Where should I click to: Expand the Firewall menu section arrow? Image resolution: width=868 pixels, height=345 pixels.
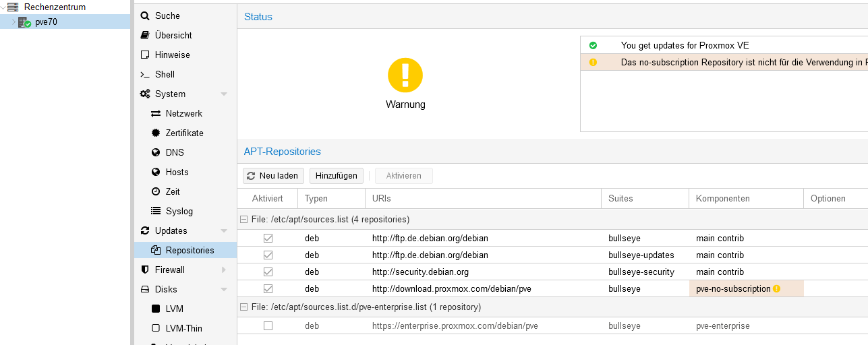[224, 270]
